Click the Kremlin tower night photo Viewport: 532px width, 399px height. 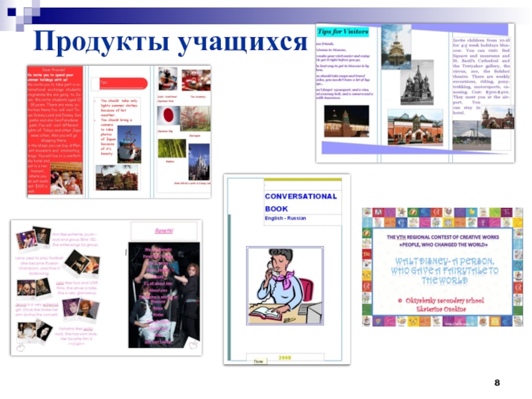point(346,121)
